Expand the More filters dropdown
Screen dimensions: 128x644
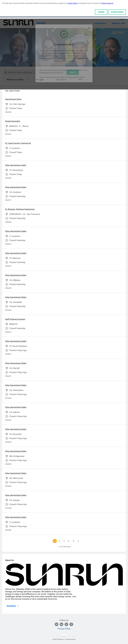[82, 79]
